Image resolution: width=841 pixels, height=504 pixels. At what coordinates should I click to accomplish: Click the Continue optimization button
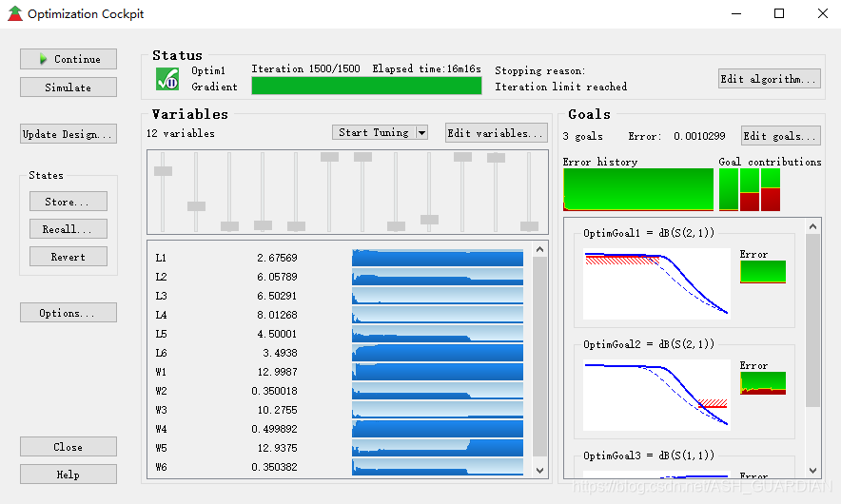68,59
